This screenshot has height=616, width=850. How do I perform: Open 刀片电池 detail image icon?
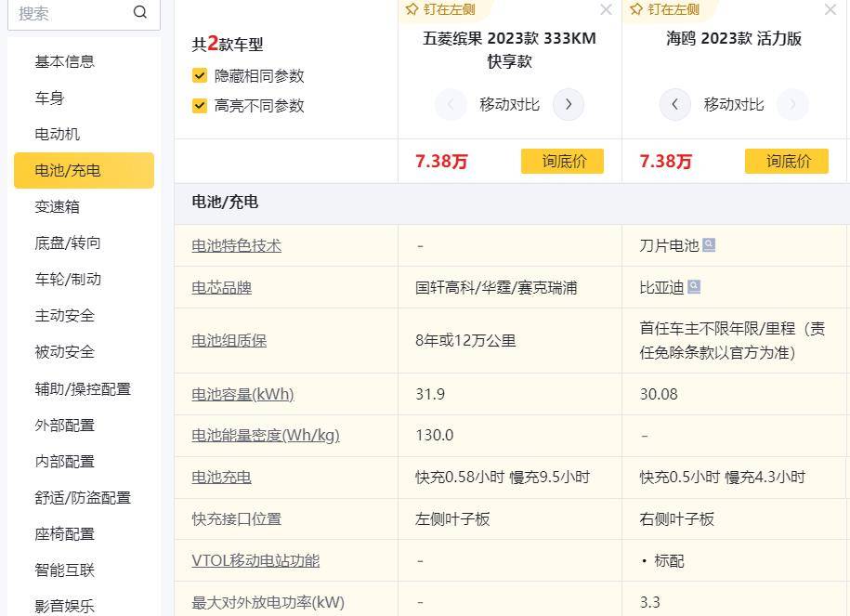[x=709, y=245]
